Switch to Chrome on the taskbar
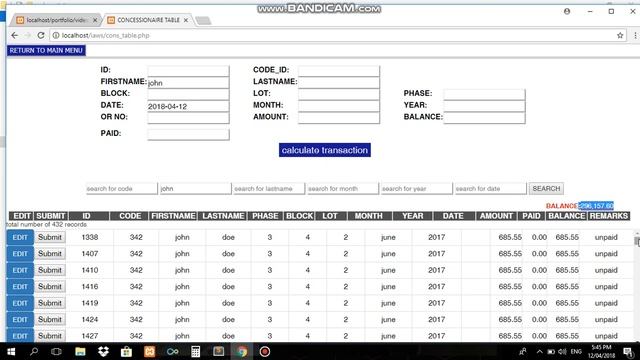Viewport: 640px width, 360px height. coord(242,351)
